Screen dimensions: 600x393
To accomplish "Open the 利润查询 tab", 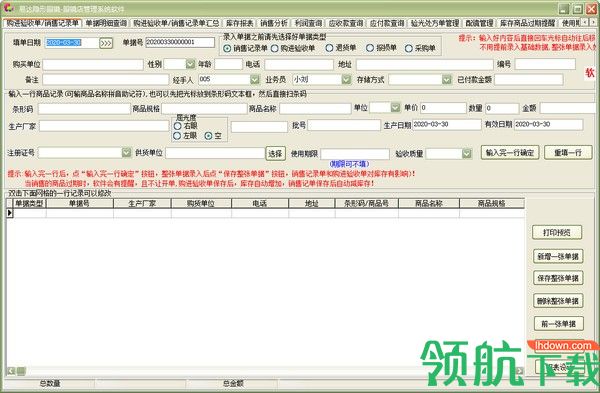I will click(308, 23).
